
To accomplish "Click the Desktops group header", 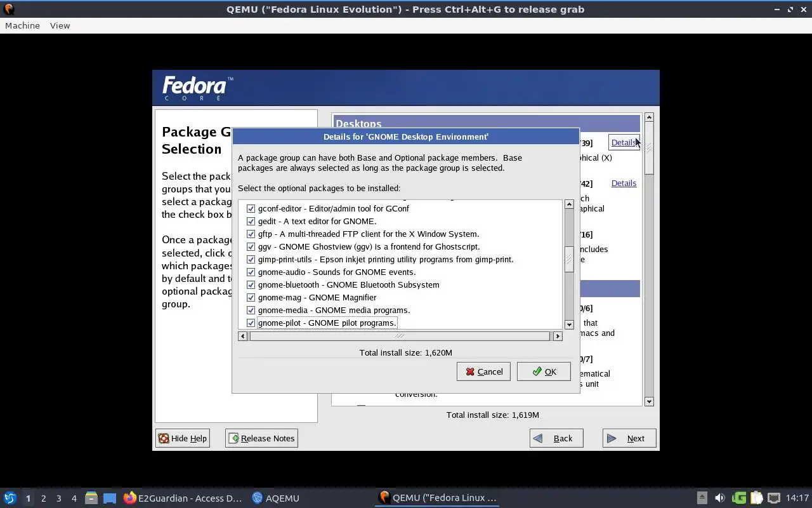I will pos(486,124).
